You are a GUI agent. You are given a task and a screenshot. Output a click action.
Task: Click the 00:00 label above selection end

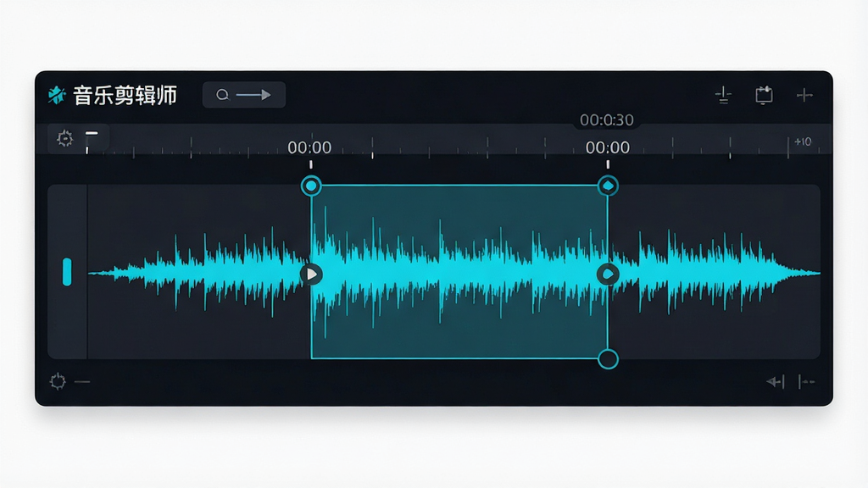(x=608, y=147)
